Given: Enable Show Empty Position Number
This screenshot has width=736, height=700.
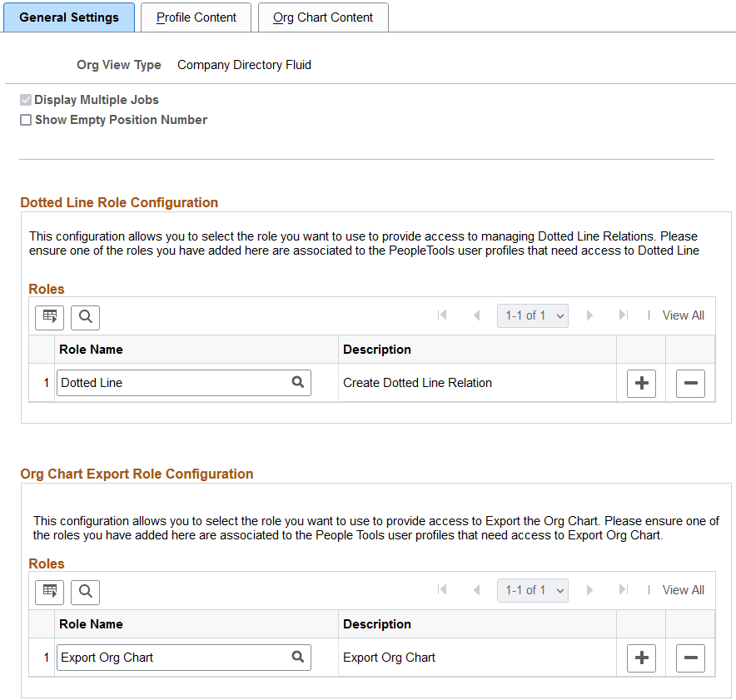Looking at the screenshot, I should pos(26,120).
